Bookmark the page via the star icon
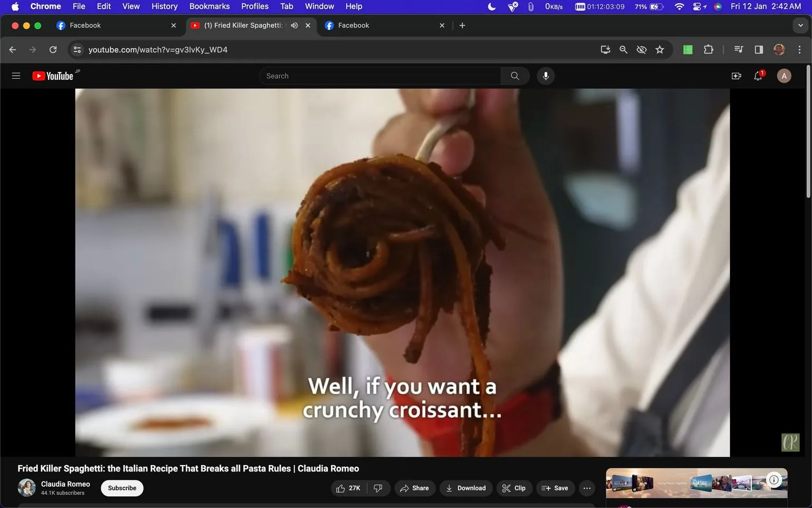This screenshot has width=812, height=508. tap(659, 49)
